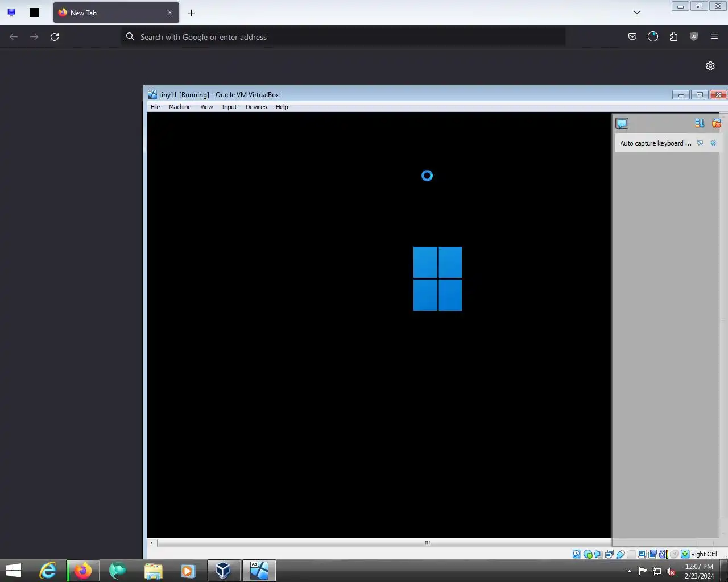The image size is (728, 582).
Task: Reload the current Firefox page
Action: click(55, 37)
